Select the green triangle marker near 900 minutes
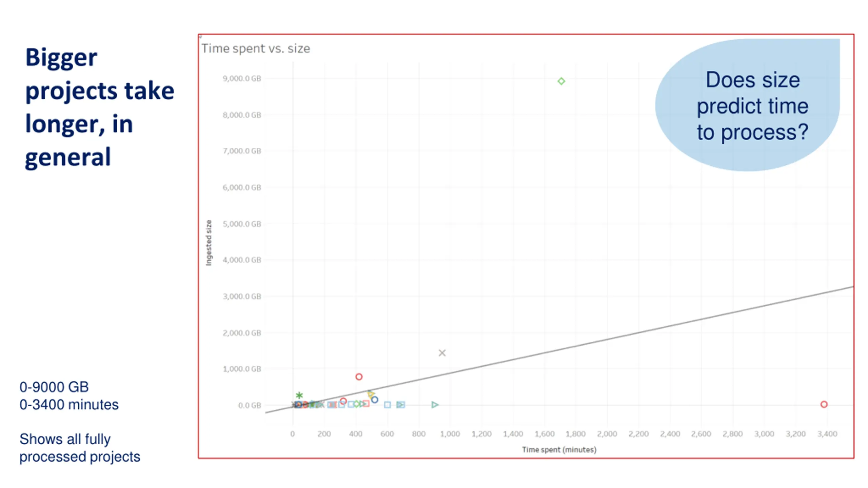Screen dimensions: 868x488 point(435,405)
